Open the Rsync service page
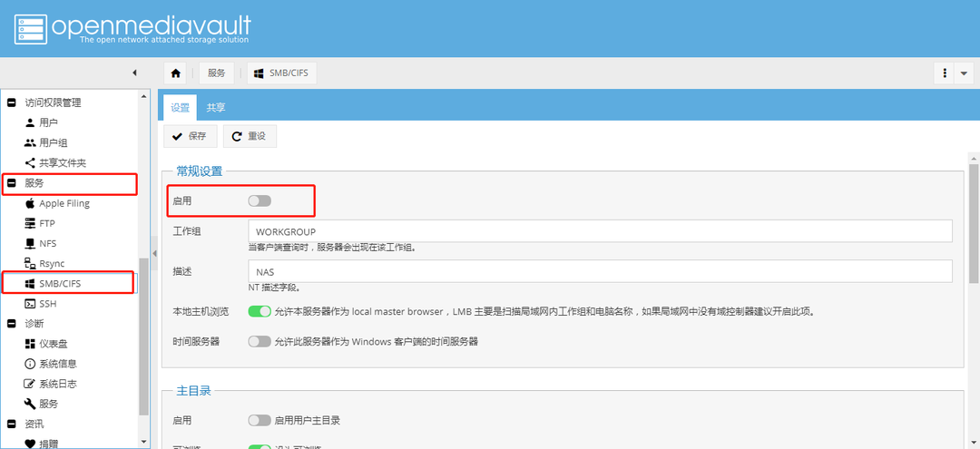The image size is (980, 449). [52, 263]
